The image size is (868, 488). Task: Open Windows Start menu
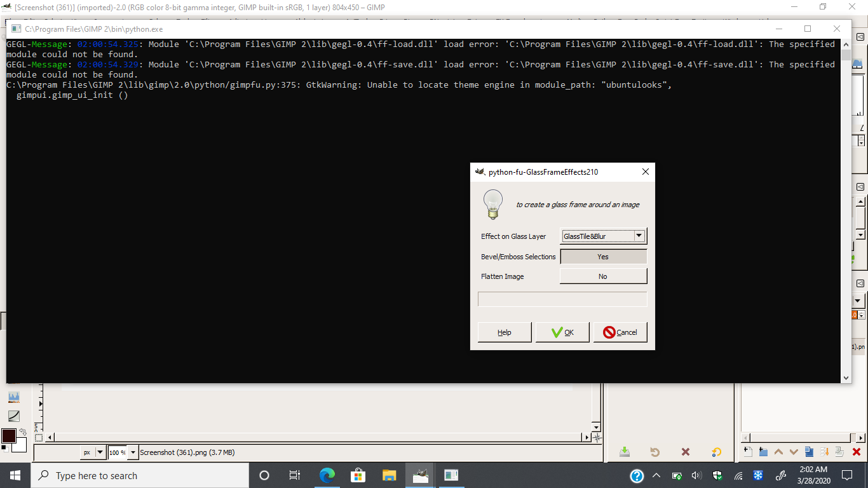(x=15, y=475)
